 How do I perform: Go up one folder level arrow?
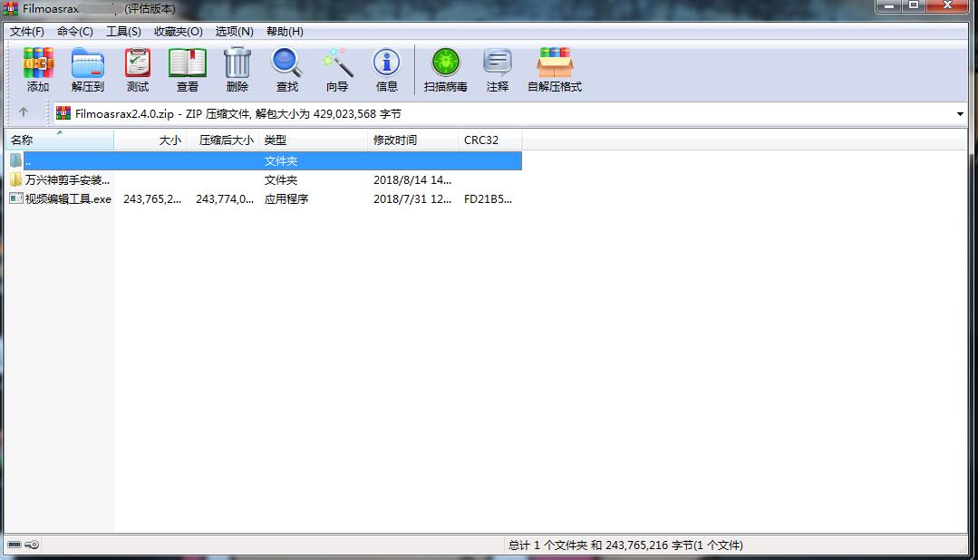pyautogui.click(x=24, y=113)
